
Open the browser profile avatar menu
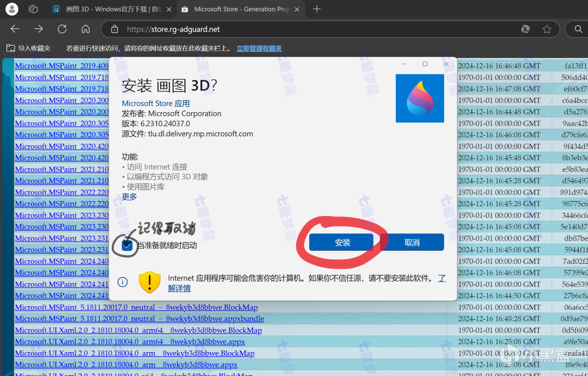12,9
